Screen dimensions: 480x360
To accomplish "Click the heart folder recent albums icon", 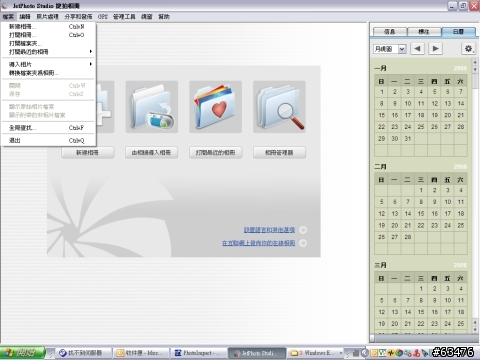I will click(x=215, y=107).
